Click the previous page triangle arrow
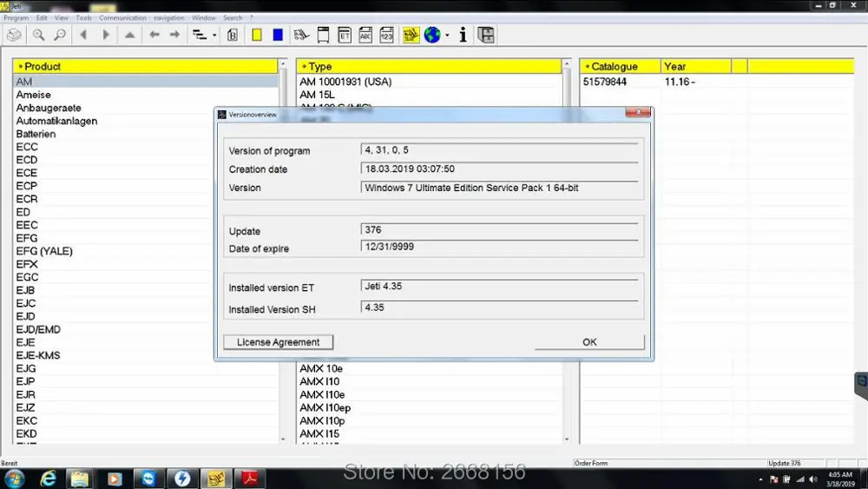The image size is (868, 489). (83, 35)
